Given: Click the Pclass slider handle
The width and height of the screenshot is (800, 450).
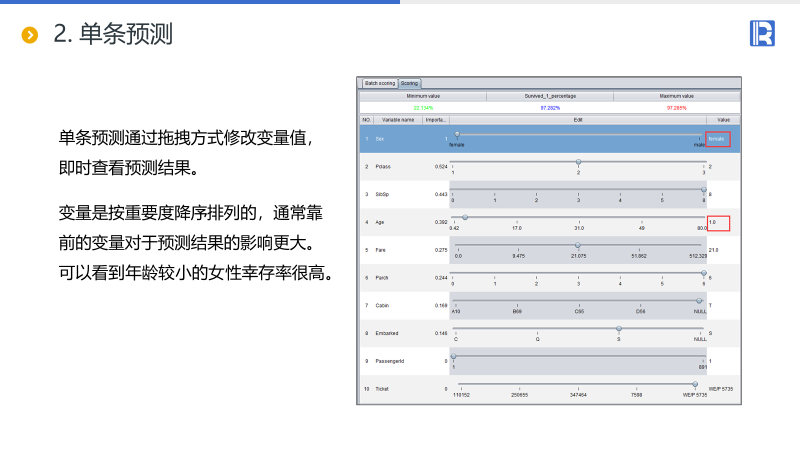Looking at the screenshot, I should coord(578,161).
